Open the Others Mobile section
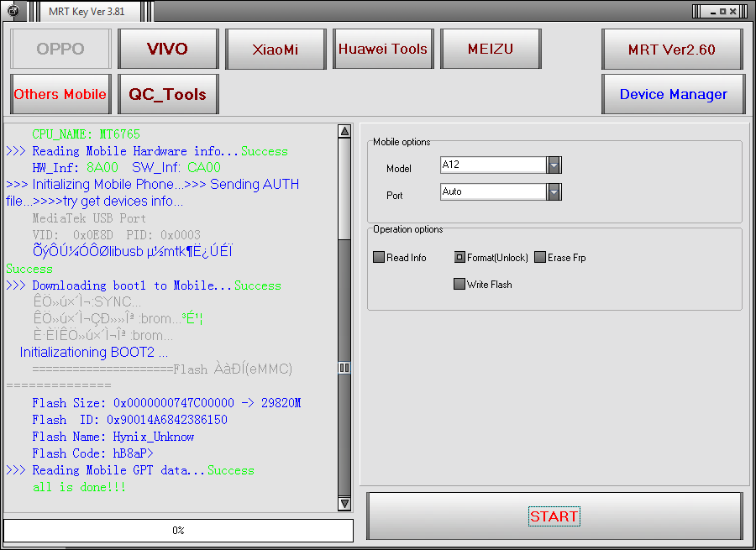Image resolution: width=756 pixels, height=550 pixels. (60, 94)
